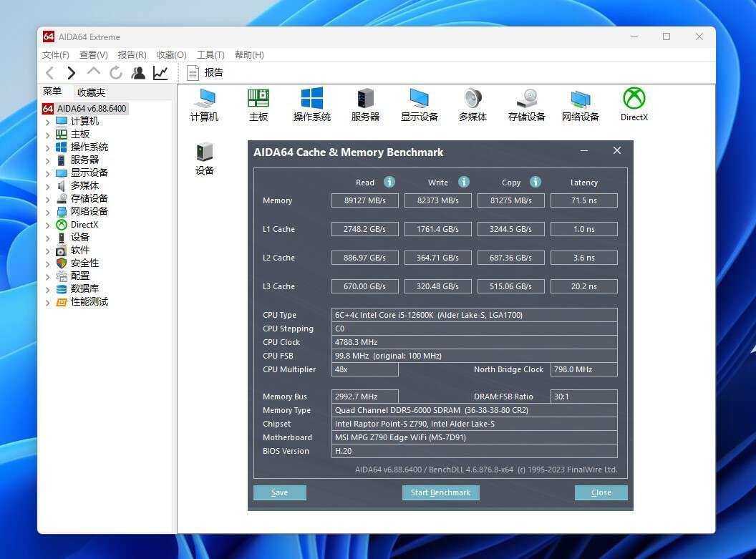Image resolution: width=756 pixels, height=559 pixels.
Task: Expand the 显示设备 sidebar entry
Action: pos(49,172)
